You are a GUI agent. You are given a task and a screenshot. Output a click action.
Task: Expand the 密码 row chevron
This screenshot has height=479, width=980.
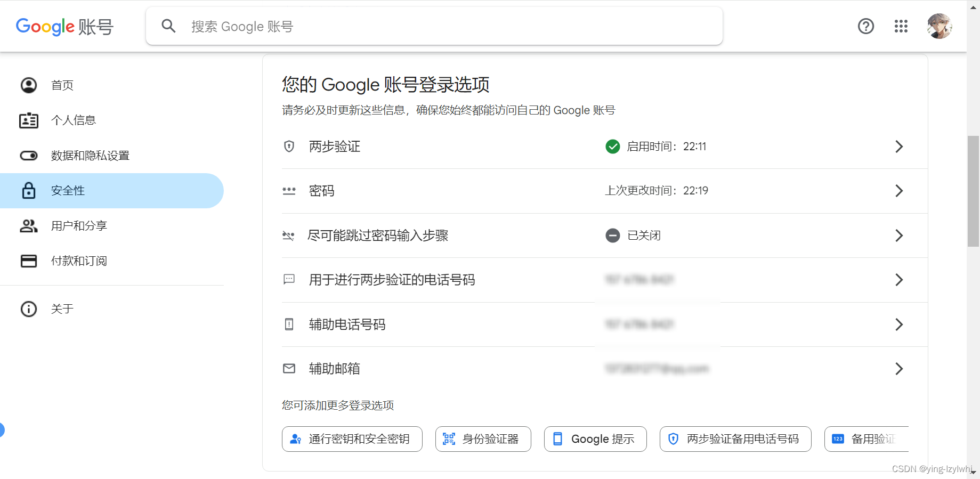click(x=899, y=191)
